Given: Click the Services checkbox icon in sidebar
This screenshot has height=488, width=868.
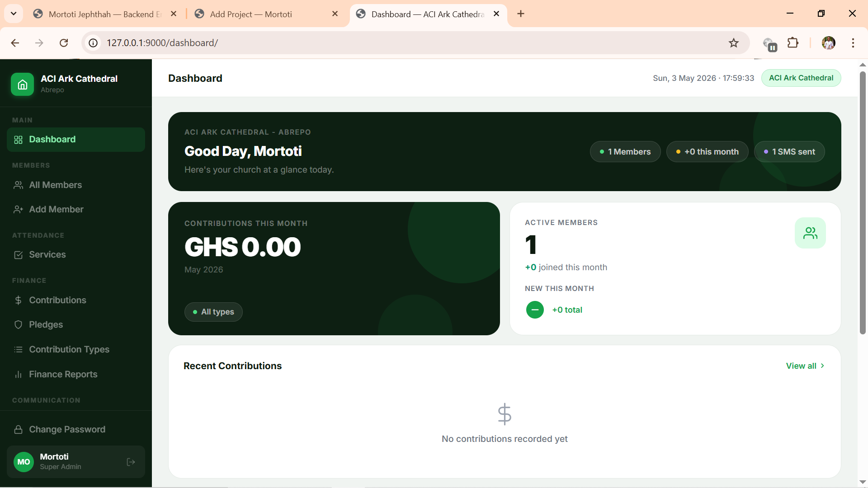Looking at the screenshot, I should point(18,255).
